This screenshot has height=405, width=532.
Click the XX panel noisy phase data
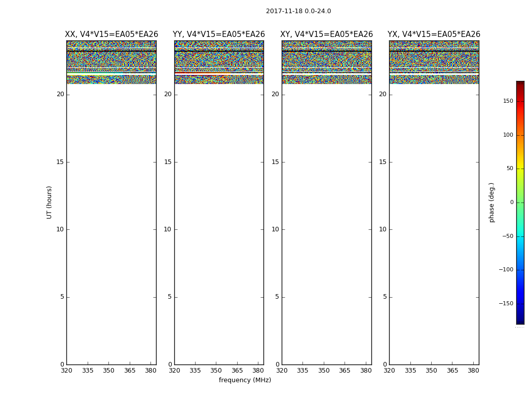tap(111, 62)
